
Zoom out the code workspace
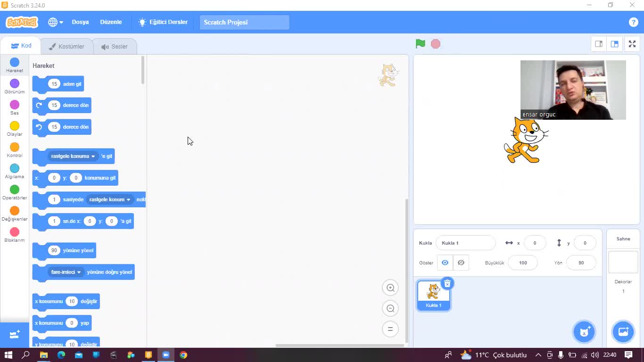click(x=390, y=308)
